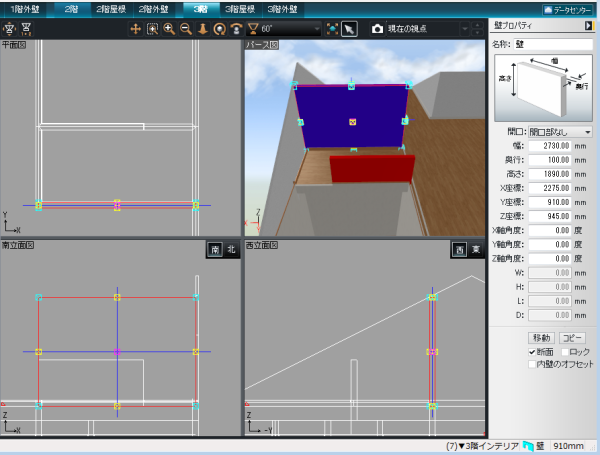Uncheck the 断面 checkbox

click(532, 352)
